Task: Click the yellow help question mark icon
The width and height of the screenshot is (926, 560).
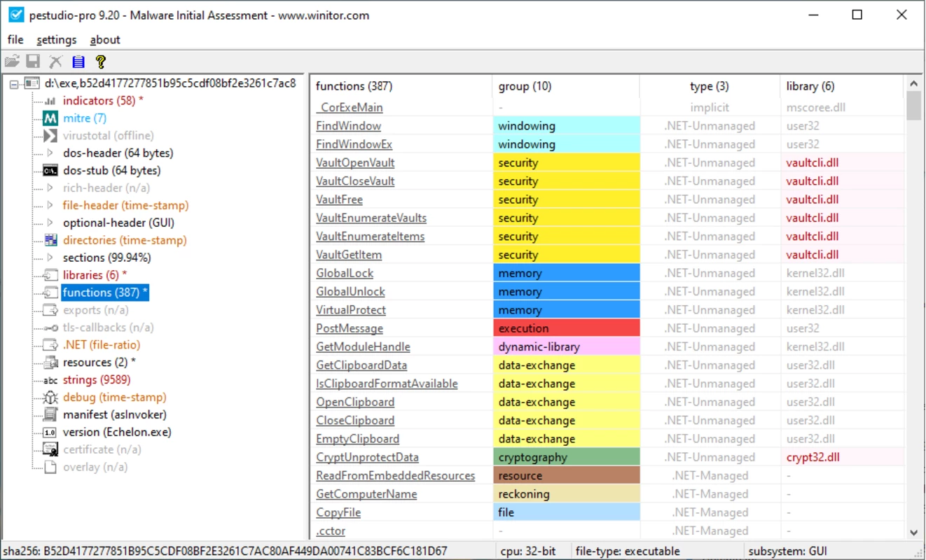Action: (100, 62)
